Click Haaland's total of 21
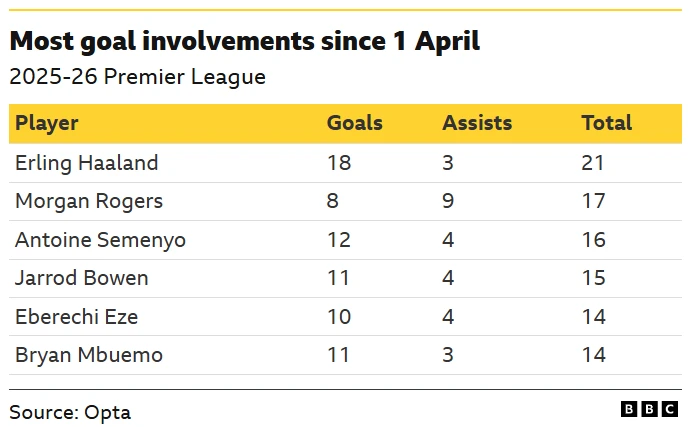Screen dimensions: 691x427 point(593,162)
